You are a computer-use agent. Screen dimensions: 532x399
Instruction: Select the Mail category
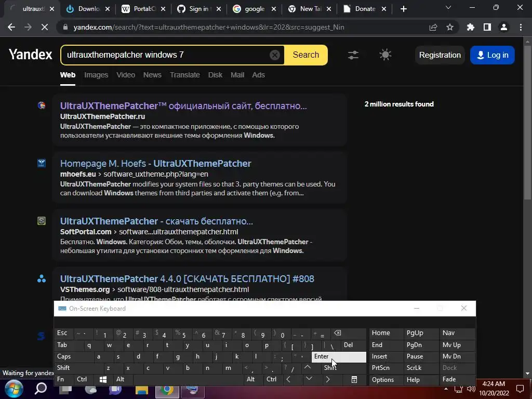[237, 75]
